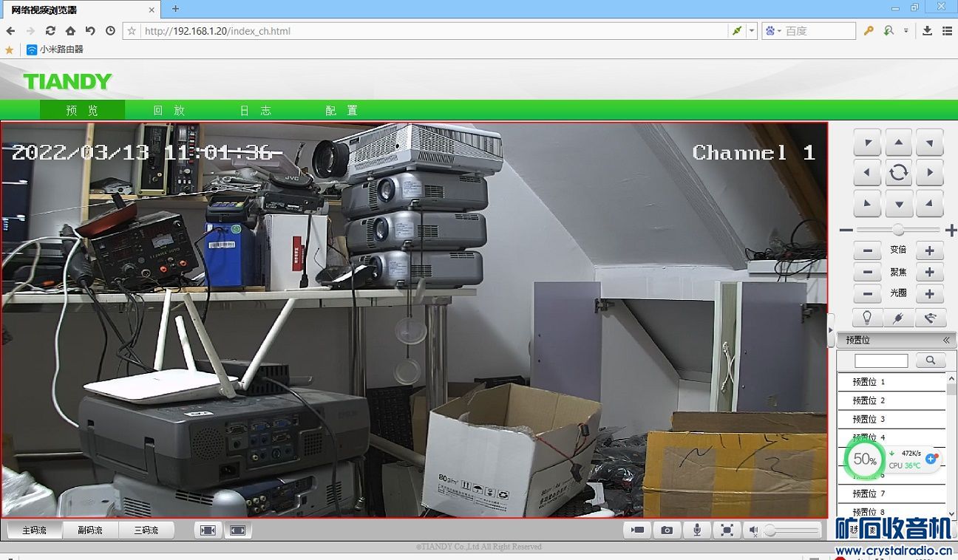This screenshot has height=560, width=958.
Task: Move camera diagonally up-right
Action: (930, 142)
